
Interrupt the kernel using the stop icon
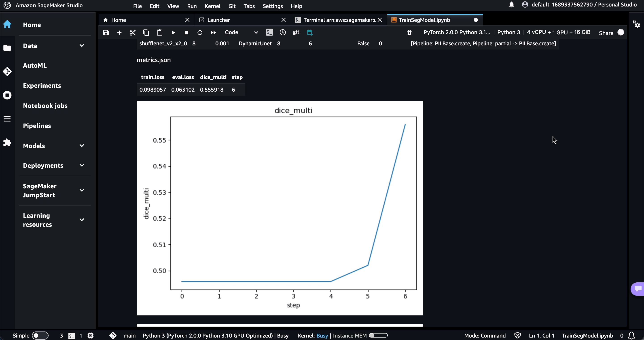click(x=186, y=32)
